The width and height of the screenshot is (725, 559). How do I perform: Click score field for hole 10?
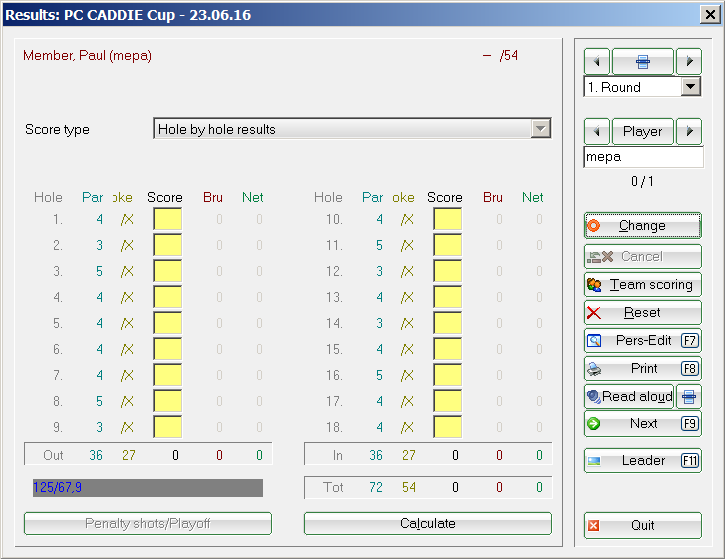pyautogui.click(x=448, y=219)
